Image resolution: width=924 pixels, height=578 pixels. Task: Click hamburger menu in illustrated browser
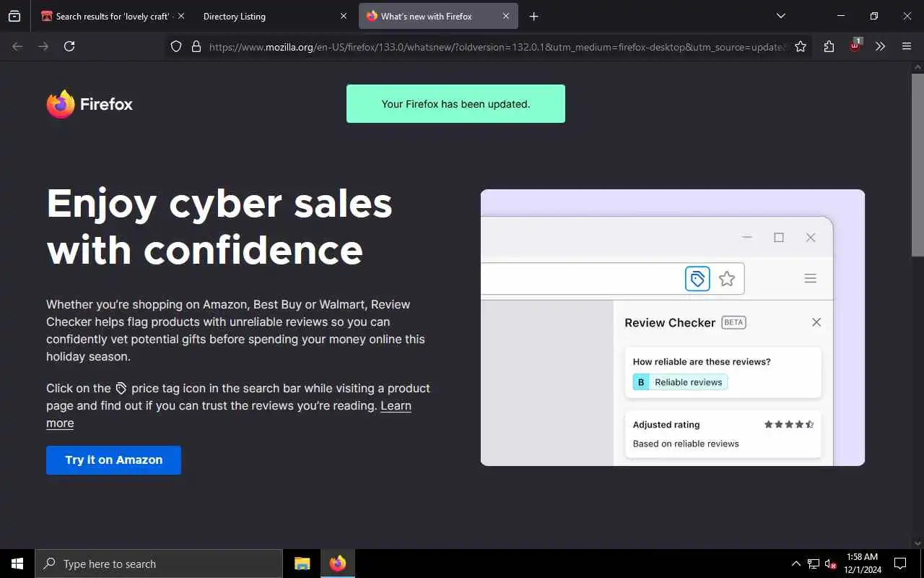pos(810,278)
